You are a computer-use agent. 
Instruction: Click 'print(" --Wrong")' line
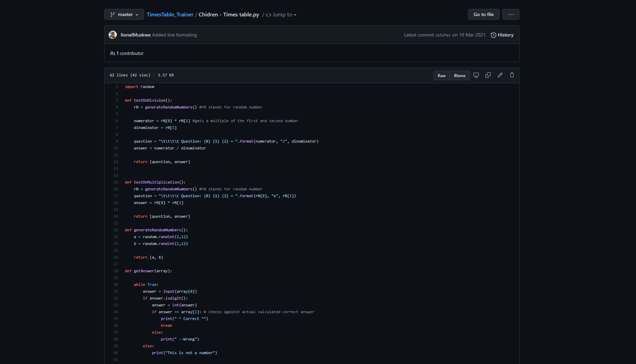tap(180, 339)
